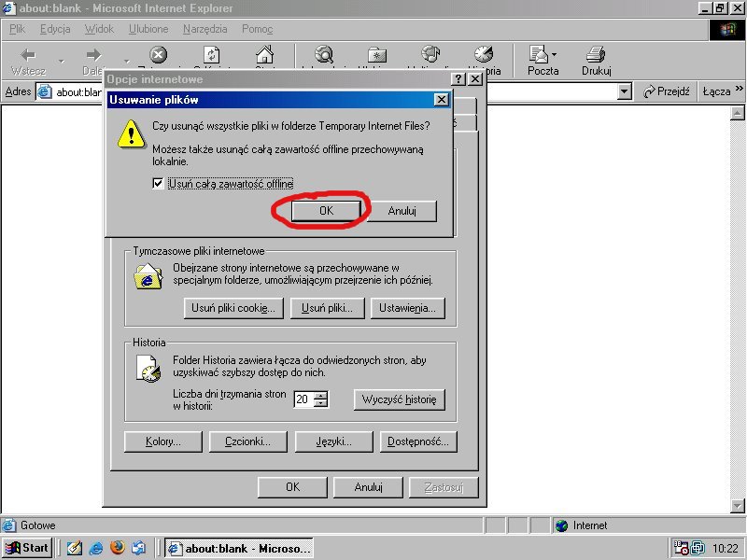Open the Favorites folder toolbar icon

377,55
